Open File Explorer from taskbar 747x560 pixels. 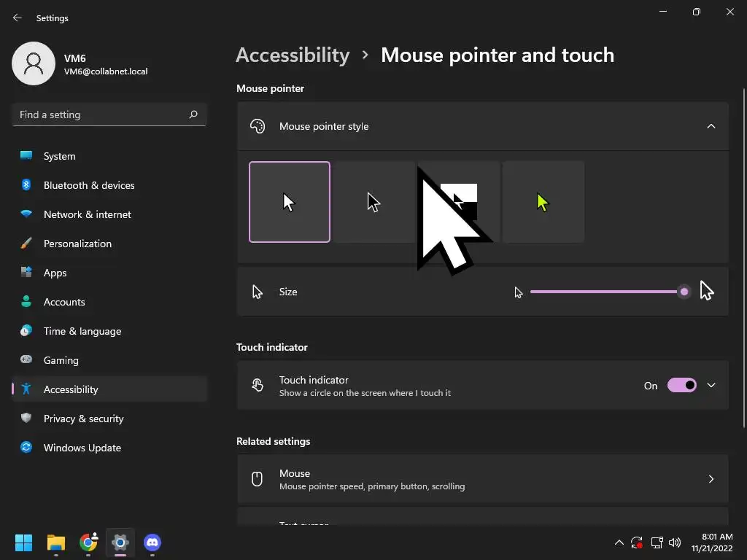point(55,542)
